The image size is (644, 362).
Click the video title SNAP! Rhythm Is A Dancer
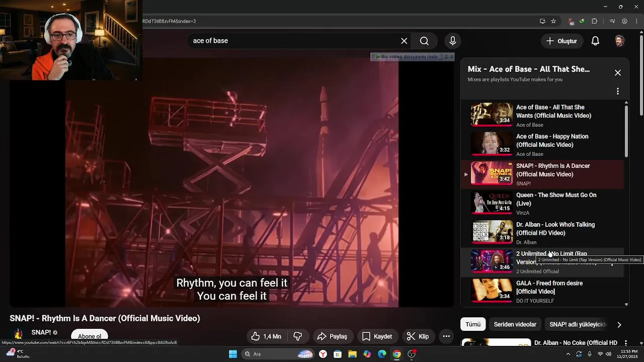(105, 318)
